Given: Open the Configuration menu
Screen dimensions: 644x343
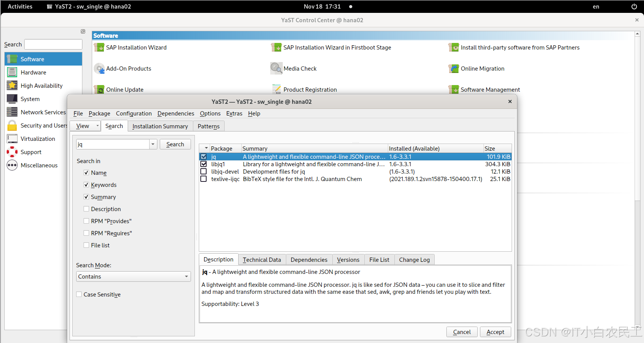Looking at the screenshot, I should [134, 114].
